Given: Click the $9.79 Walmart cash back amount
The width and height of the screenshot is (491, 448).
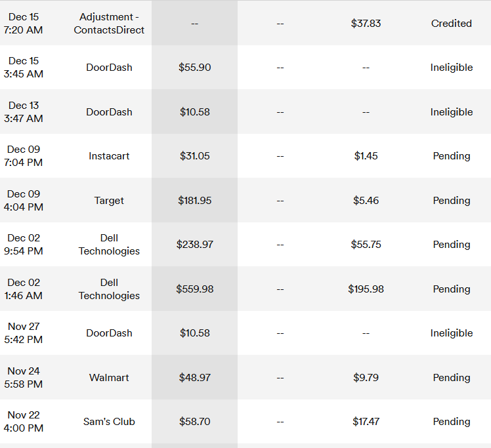Looking at the screenshot, I should tap(366, 378).
